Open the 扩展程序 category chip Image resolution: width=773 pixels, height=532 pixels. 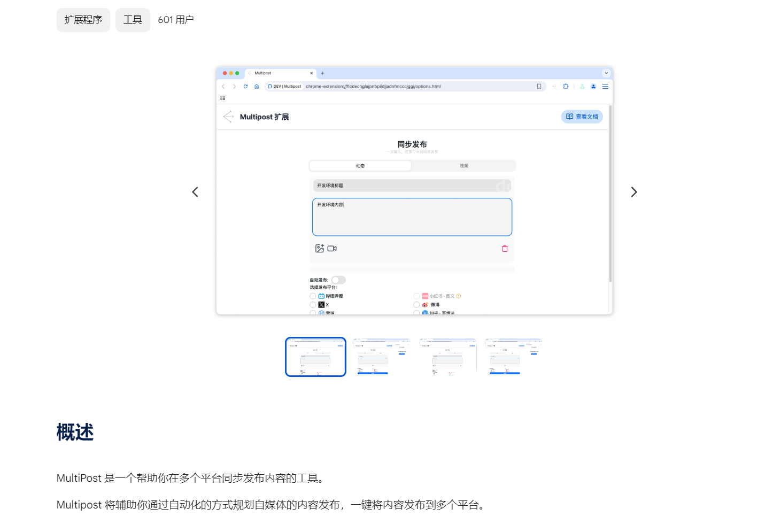pos(83,20)
